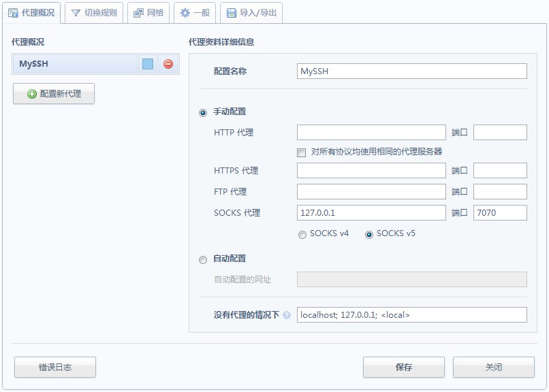Select the MySSH proxy entry in the list

click(75, 65)
